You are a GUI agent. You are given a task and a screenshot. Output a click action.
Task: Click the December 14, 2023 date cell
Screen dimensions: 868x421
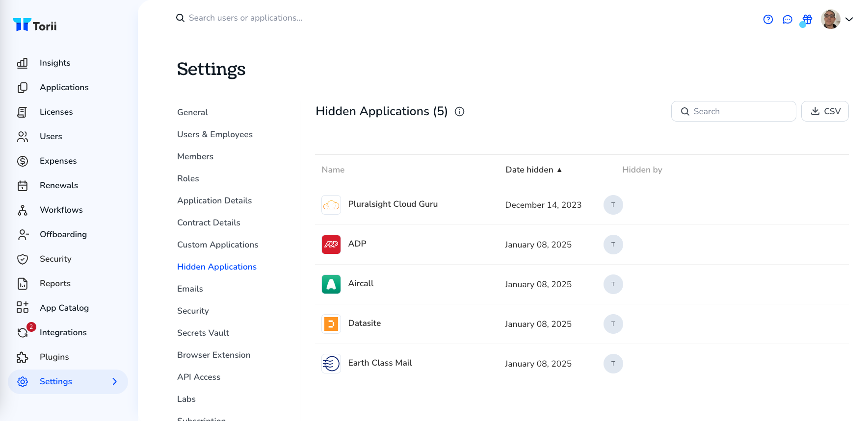coord(543,205)
